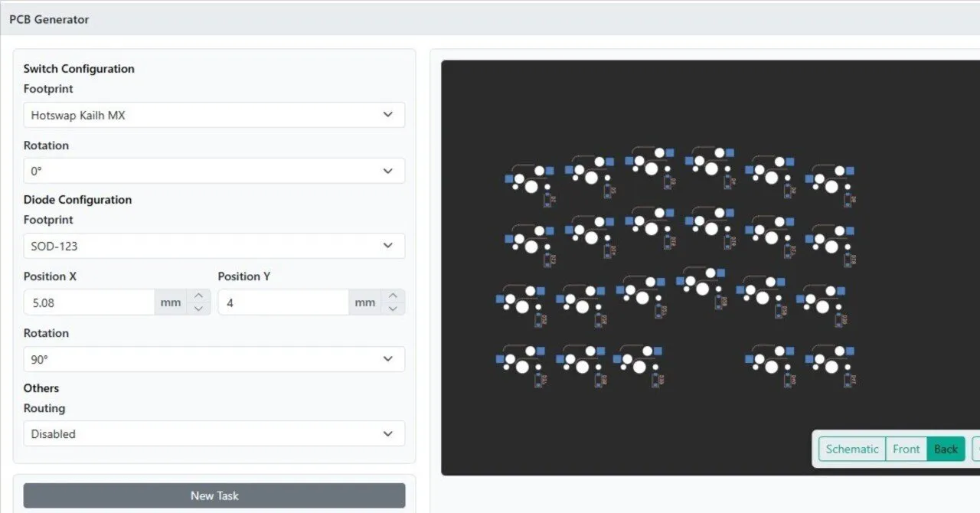Click the chevron arrow in the SOD-123 dropdown

pyautogui.click(x=387, y=246)
